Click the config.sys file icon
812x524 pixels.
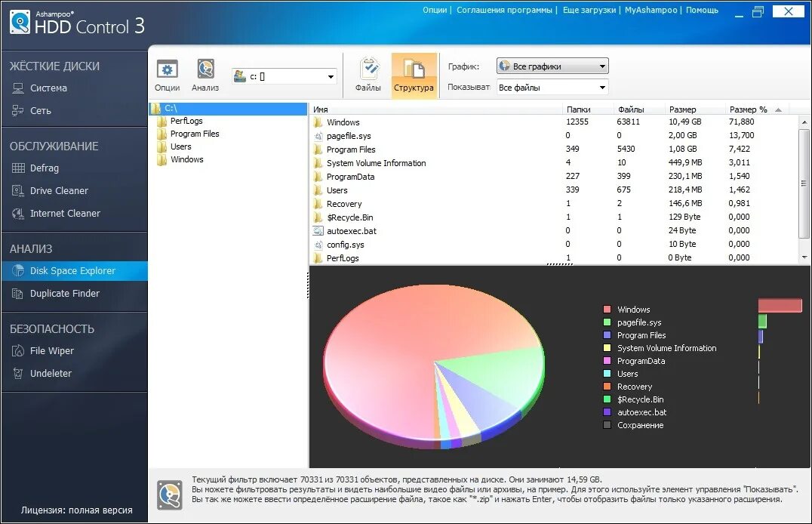click(x=318, y=245)
